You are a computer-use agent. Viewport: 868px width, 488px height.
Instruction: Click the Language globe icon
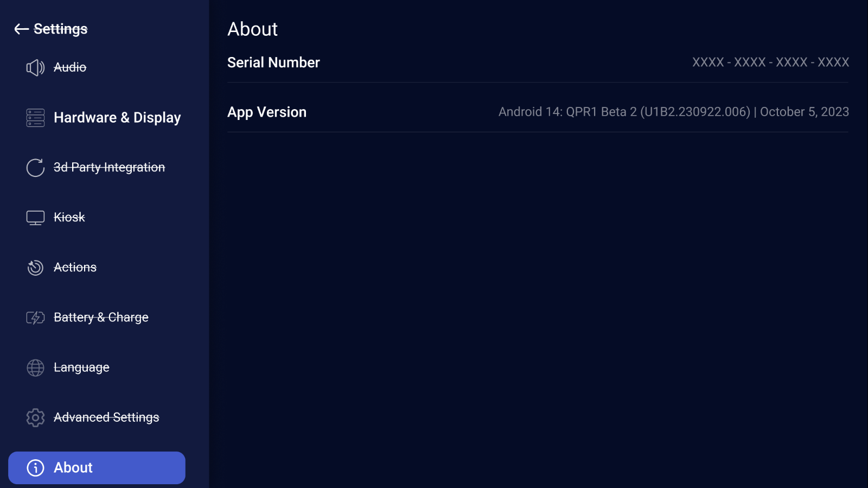pyautogui.click(x=35, y=368)
